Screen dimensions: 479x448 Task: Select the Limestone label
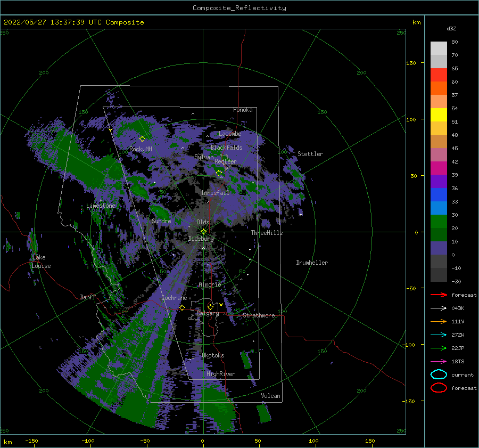[101, 206]
